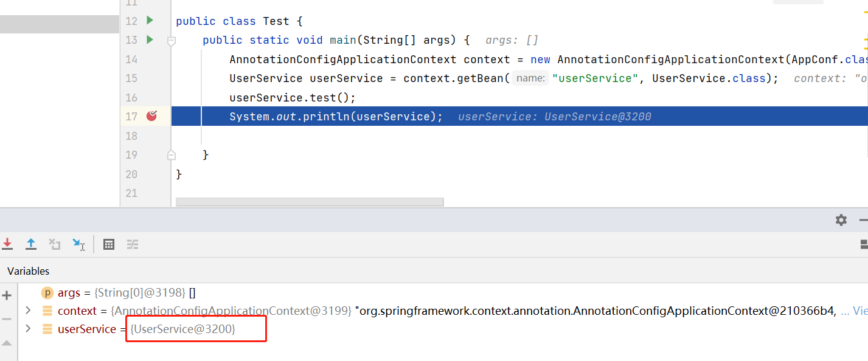The image size is (868, 361).
Task: Select the Variables tab header
Action: [x=29, y=271]
